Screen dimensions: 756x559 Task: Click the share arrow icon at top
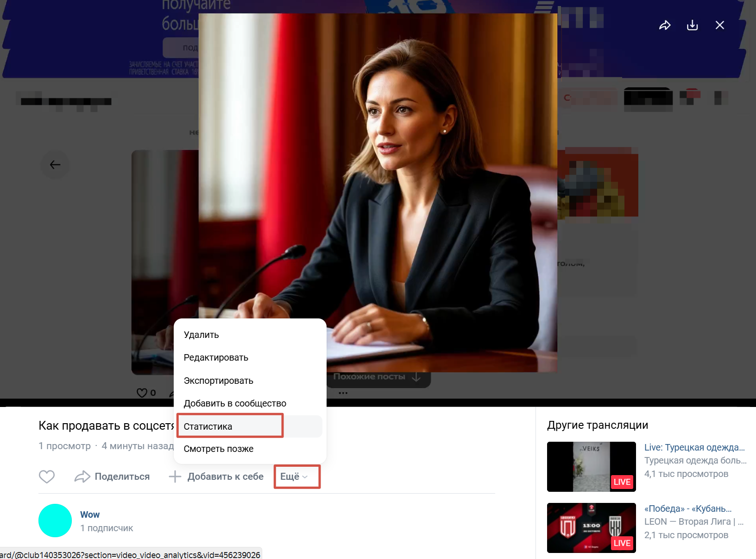pos(665,25)
